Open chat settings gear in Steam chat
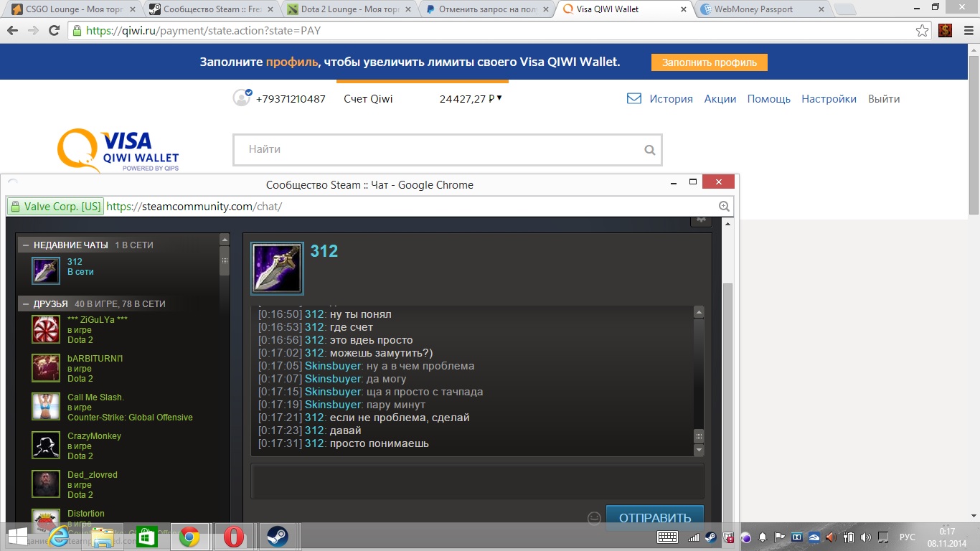 coord(700,222)
